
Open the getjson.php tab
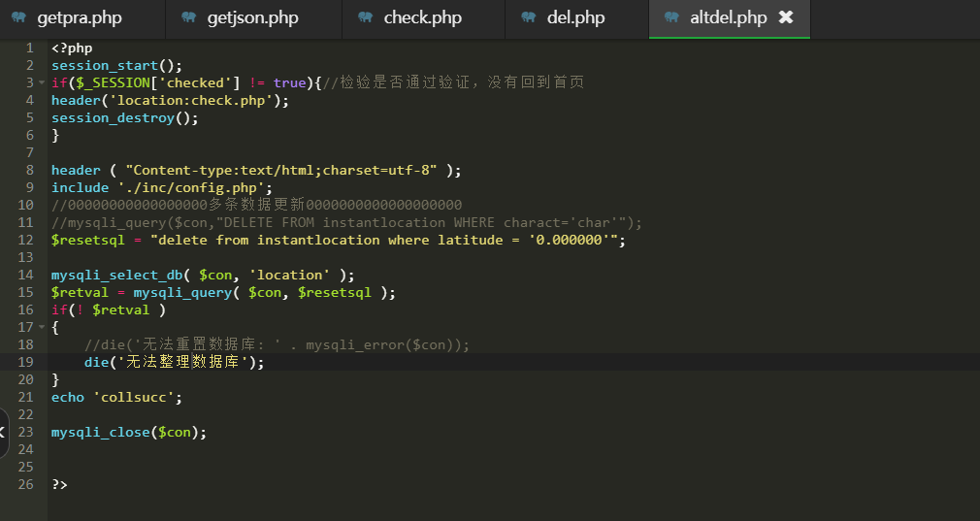pos(252,17)
